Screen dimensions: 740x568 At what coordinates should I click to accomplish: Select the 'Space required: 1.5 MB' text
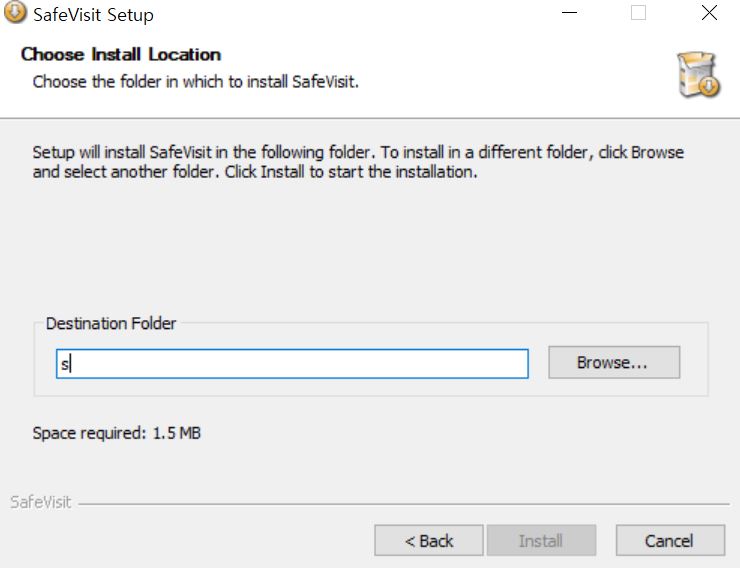coord(117,433)
